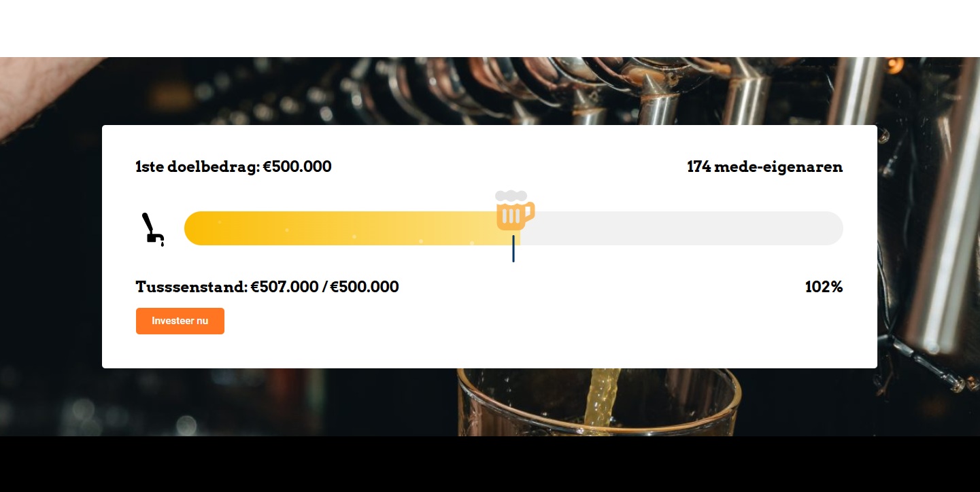980x492 pixels.
Task: Click the beer mug icon on progress bar
Action: (x=514, y=215)
